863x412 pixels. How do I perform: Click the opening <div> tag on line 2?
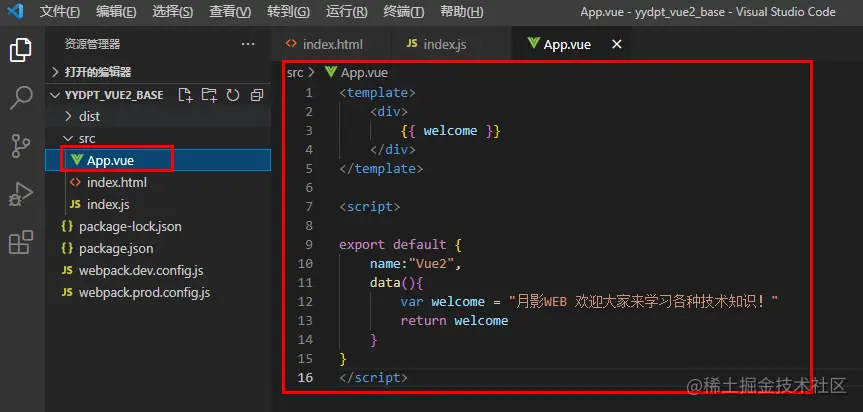389,112
